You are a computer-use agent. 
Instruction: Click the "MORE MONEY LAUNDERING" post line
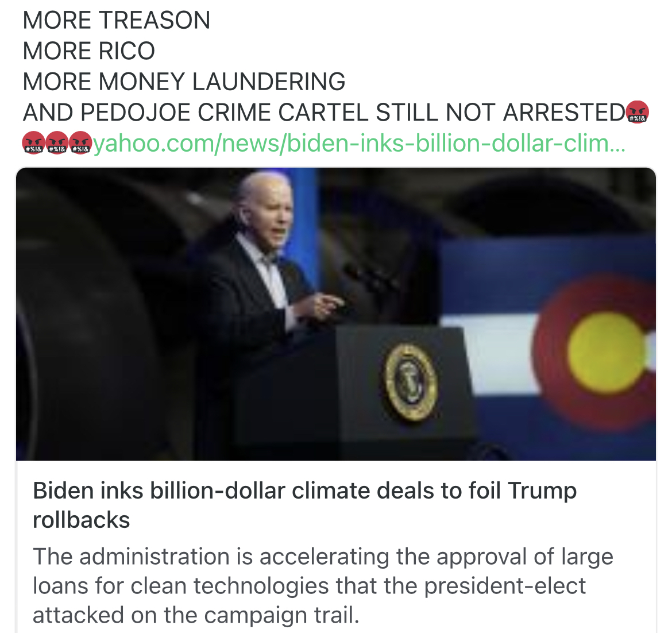pos(184,82)
